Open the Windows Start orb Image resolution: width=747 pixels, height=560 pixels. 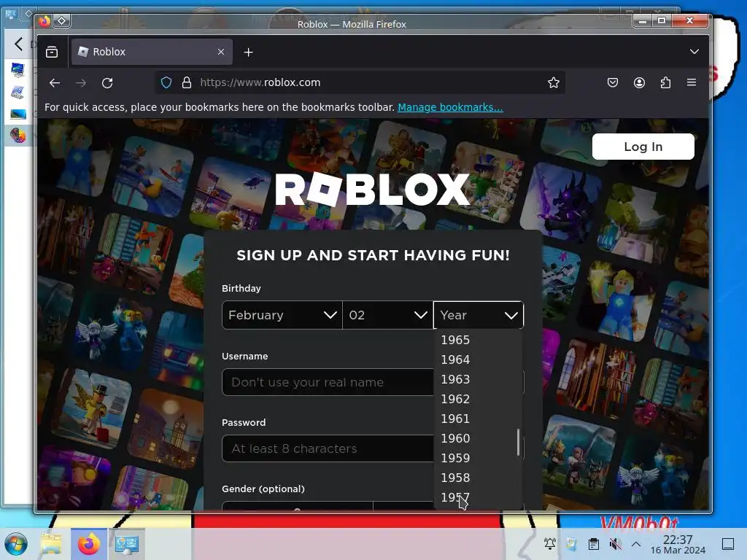click(x=16, y=544)
